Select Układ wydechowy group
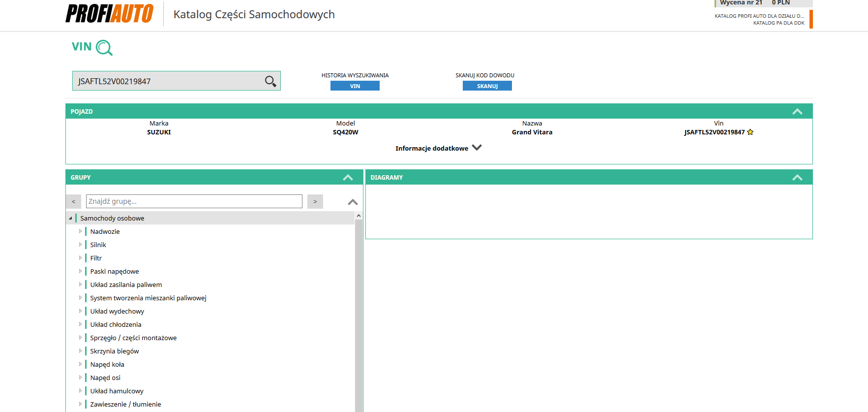 pos(117,311)
